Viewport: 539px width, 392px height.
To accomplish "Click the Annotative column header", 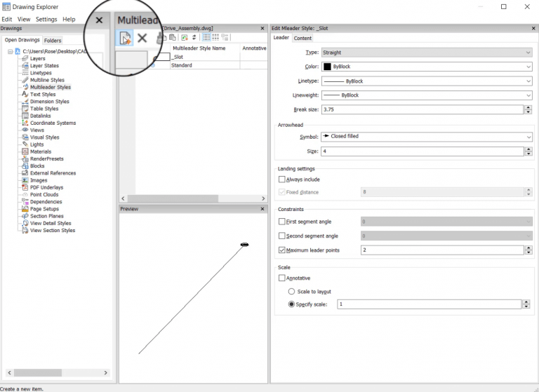I will pyautogui.click(x=254, y=48).
